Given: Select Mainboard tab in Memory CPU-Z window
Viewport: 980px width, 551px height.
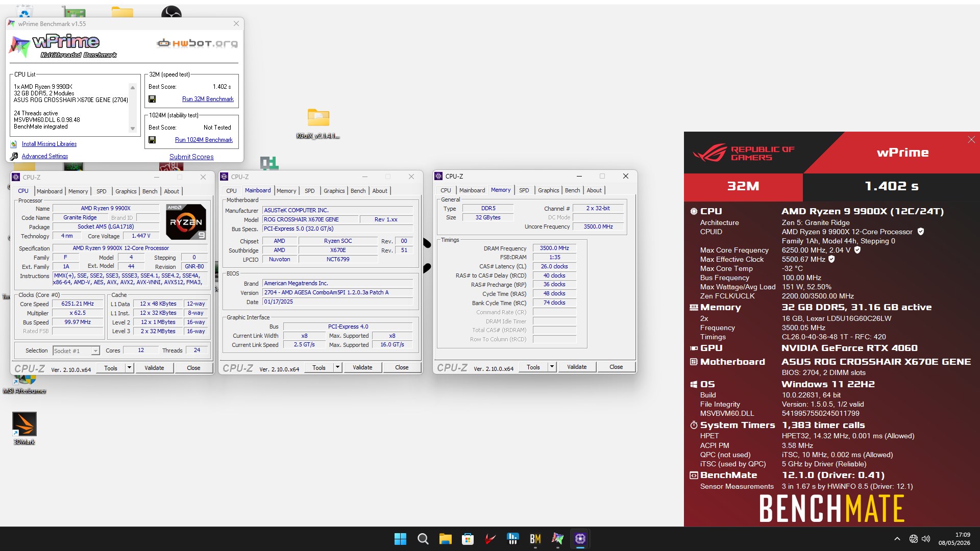Looking at the screenshot, I should pyautogui.click(x=472, y=190).
